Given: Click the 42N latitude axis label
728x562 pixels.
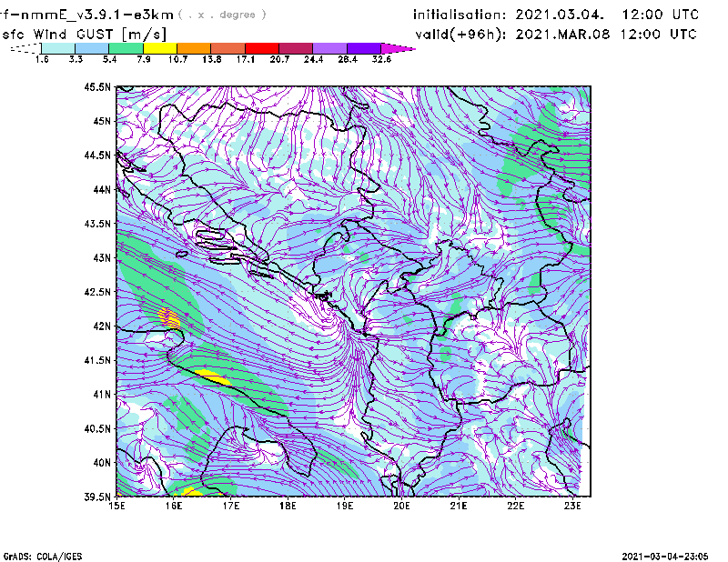Looking at the screenshot, I should [x=102, y=326].
